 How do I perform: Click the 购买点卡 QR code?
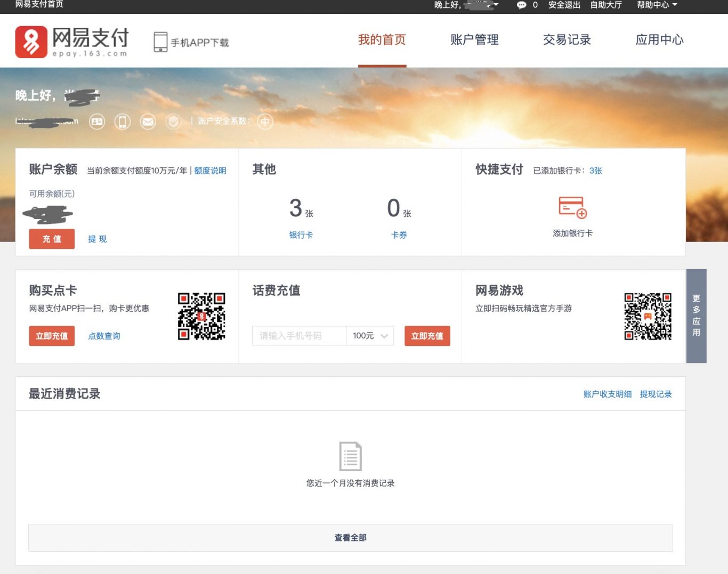click(201, 316)
